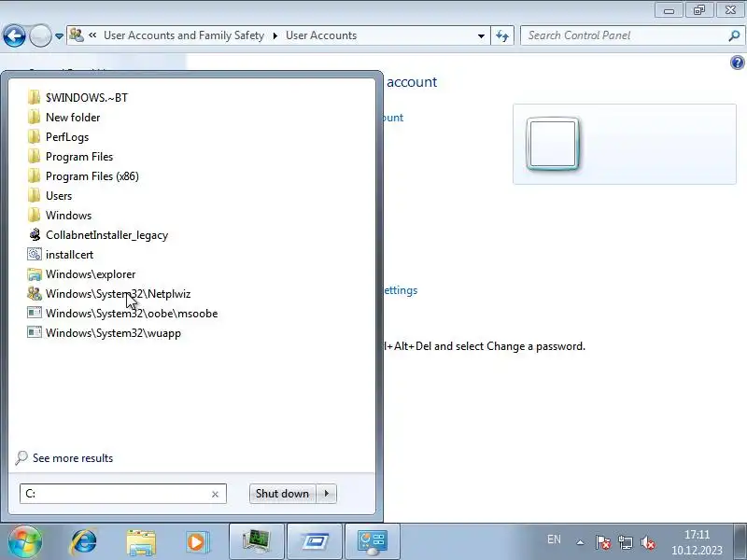Screen dimensions: 747x560
Task: Open the address bar history dropdown
Action: 481,35
